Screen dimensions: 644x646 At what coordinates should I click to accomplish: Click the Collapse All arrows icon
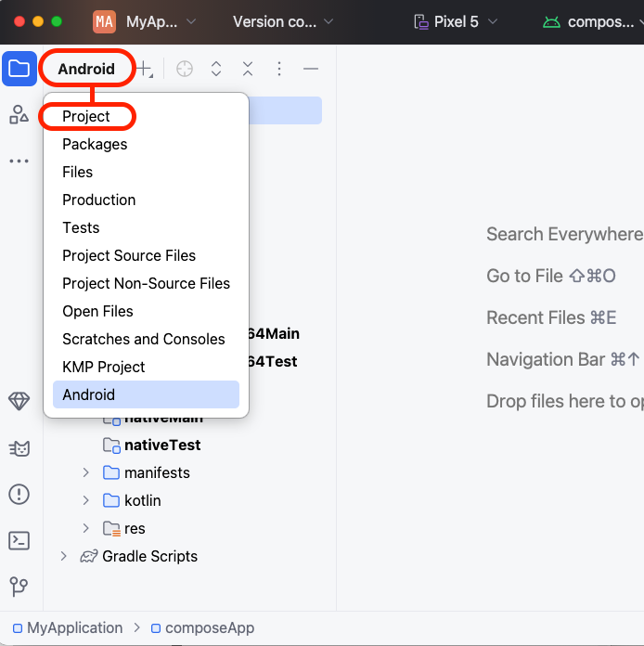coord(248,69)
